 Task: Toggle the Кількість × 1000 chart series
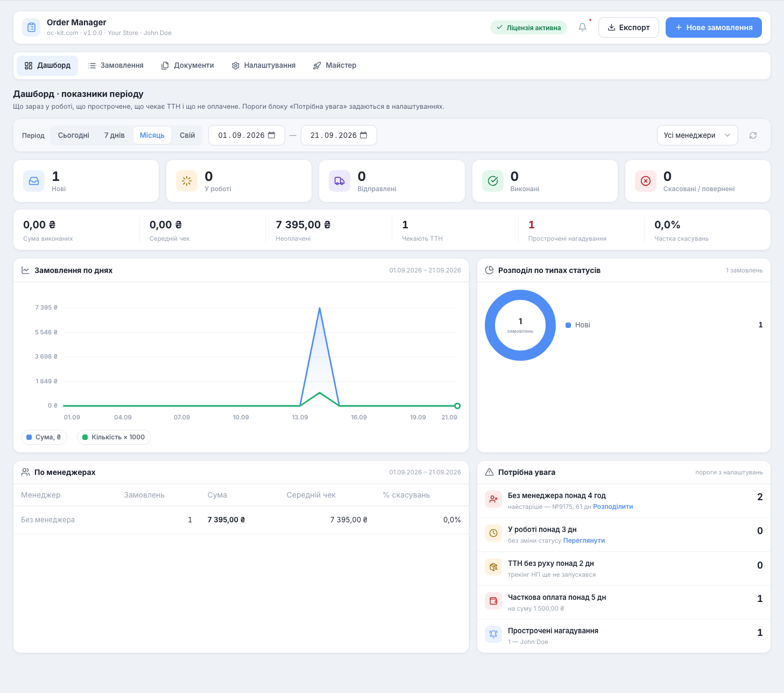114,437
